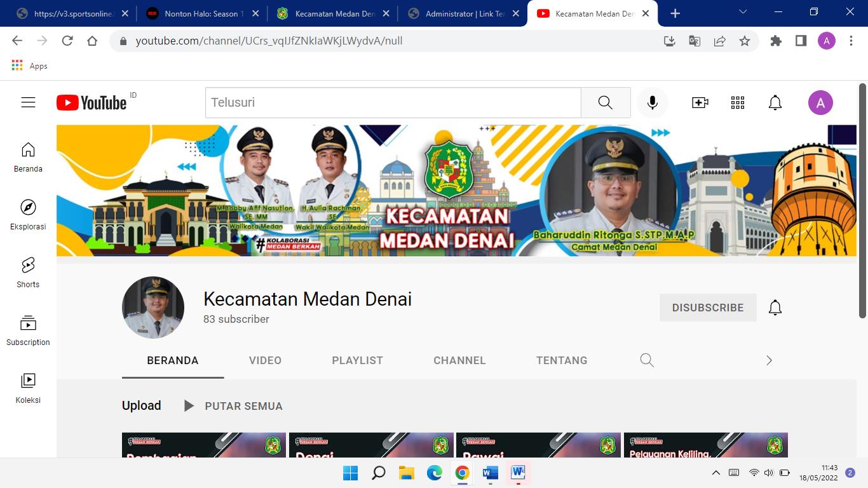
Task: Switch to the v3.sportsonline browser tab
Action: click(x=73, y=13)
